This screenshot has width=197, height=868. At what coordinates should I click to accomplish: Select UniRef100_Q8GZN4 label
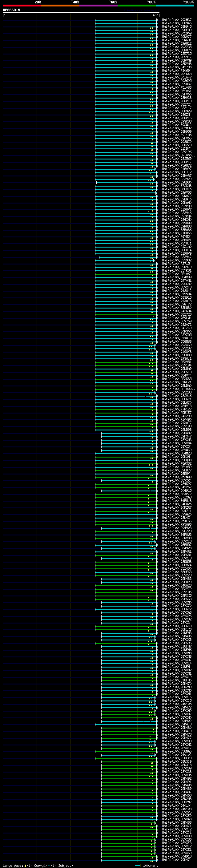click(x=176, y=115)
